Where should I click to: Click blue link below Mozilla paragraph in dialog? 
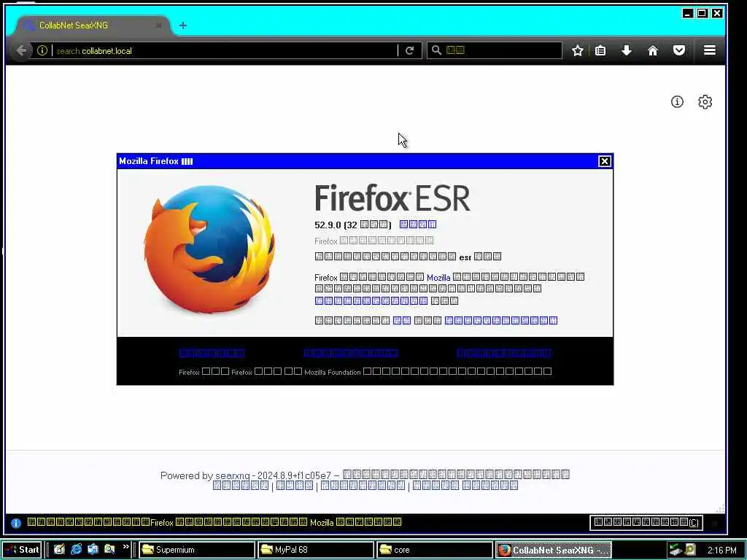click(x=371, y=300)
